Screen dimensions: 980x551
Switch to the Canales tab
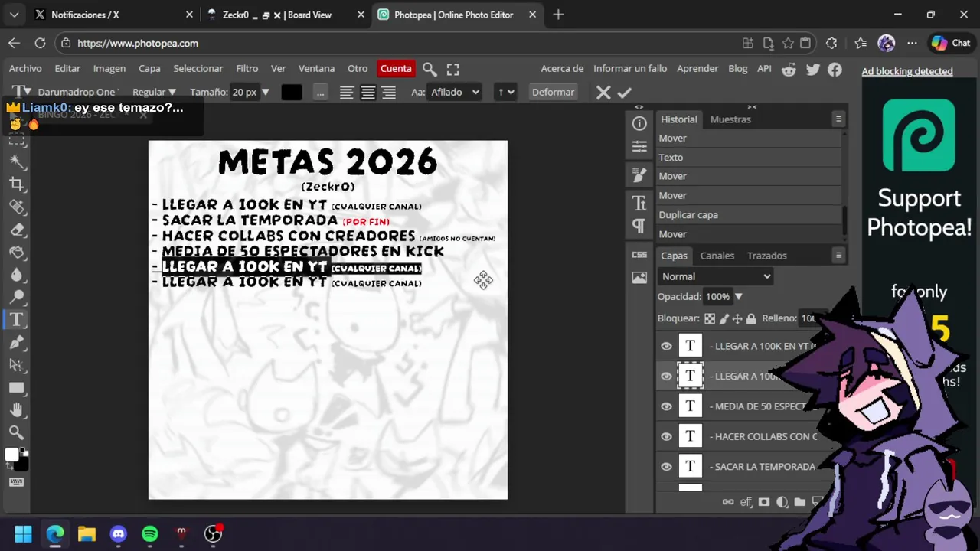[717, 256]
